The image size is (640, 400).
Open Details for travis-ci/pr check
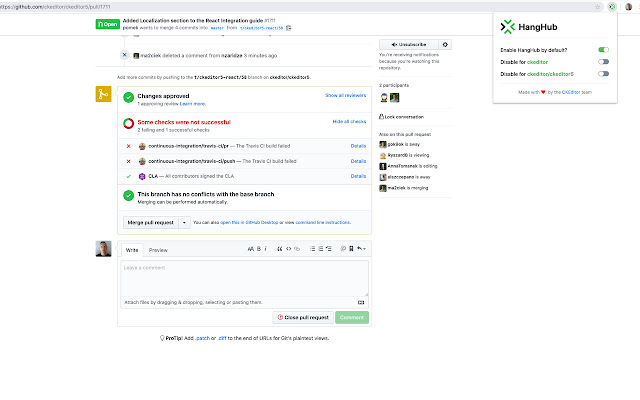358,146
